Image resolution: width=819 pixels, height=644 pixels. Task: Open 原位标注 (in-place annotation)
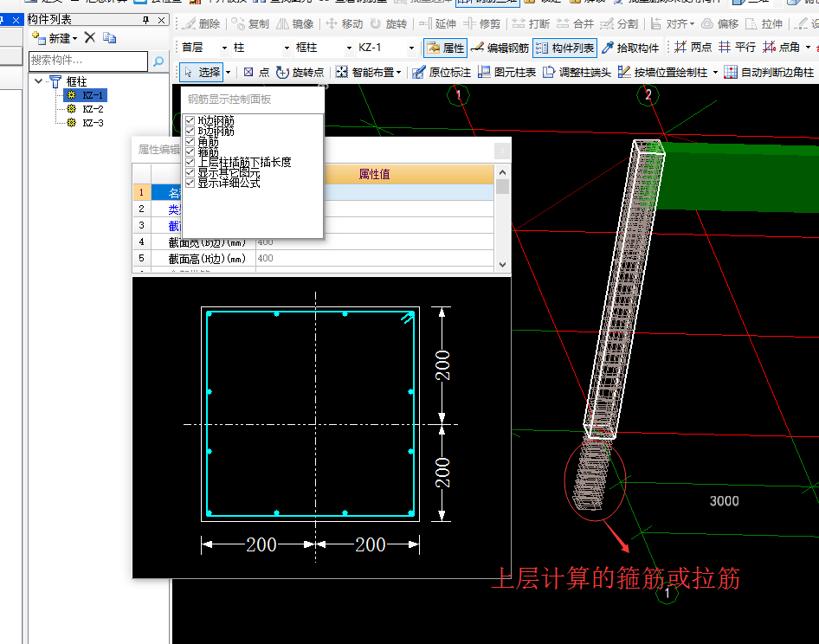pyautogui.click(x=442, y=72)
